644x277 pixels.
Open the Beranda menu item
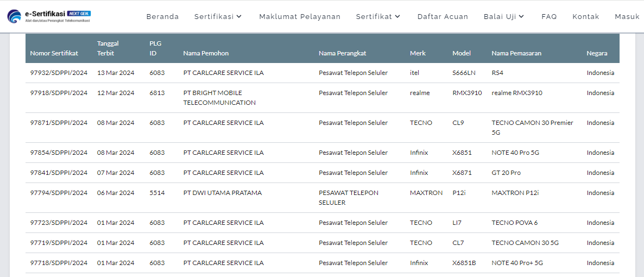[163, 16]
